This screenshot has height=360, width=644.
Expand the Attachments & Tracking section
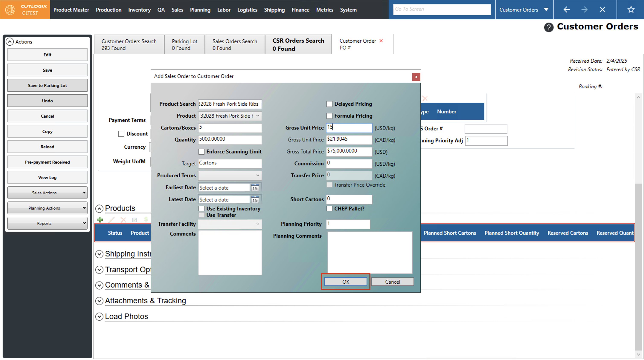99,301
